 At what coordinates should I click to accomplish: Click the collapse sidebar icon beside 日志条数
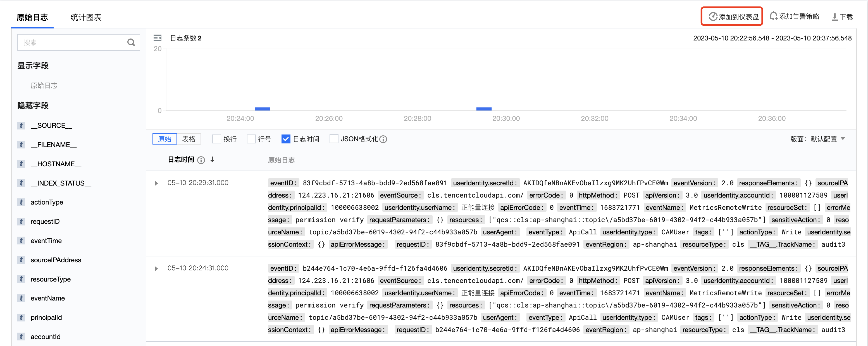157,38
